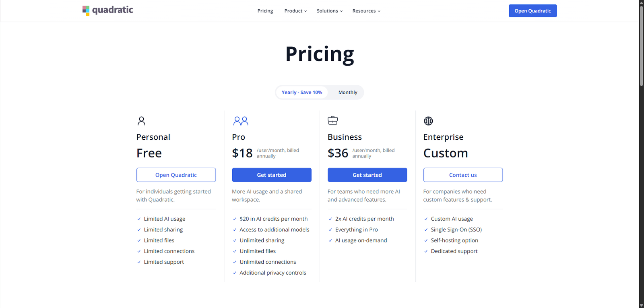This screenshot has width=644, height=308.
Task: Click the page vertical scrollbar thumb
Action: 641,44
